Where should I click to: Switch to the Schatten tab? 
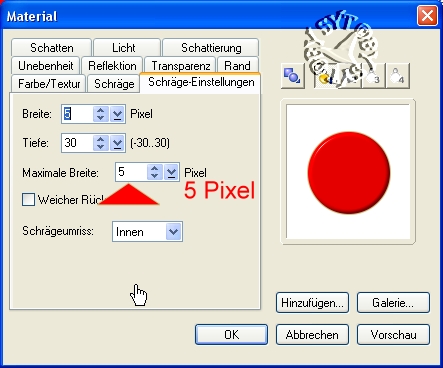(51, 48)
